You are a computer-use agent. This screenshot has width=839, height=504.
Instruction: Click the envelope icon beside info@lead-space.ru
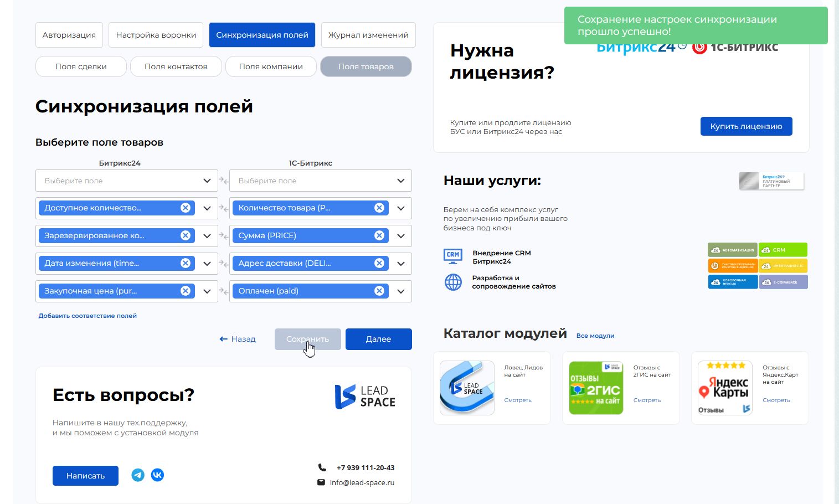point(321,482)
